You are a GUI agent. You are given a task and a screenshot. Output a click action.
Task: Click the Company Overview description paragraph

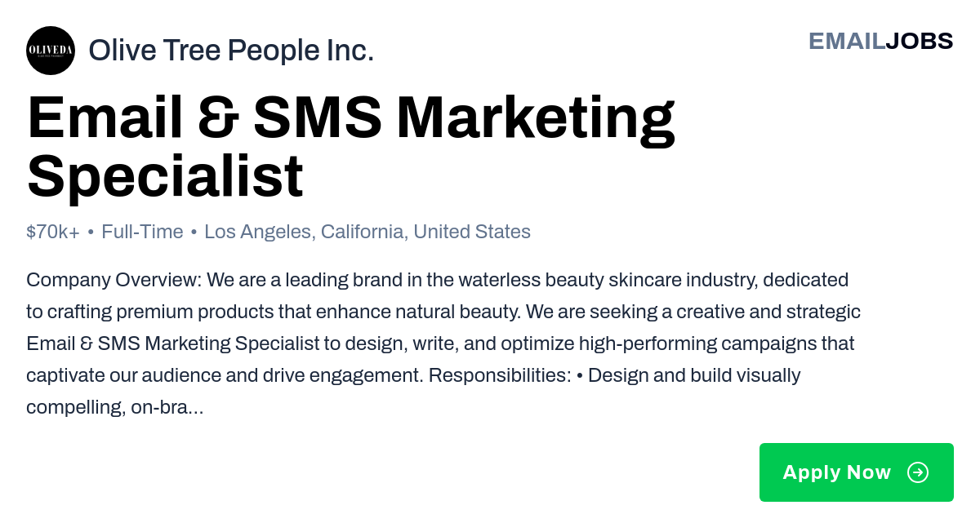(x=443, y=343)
